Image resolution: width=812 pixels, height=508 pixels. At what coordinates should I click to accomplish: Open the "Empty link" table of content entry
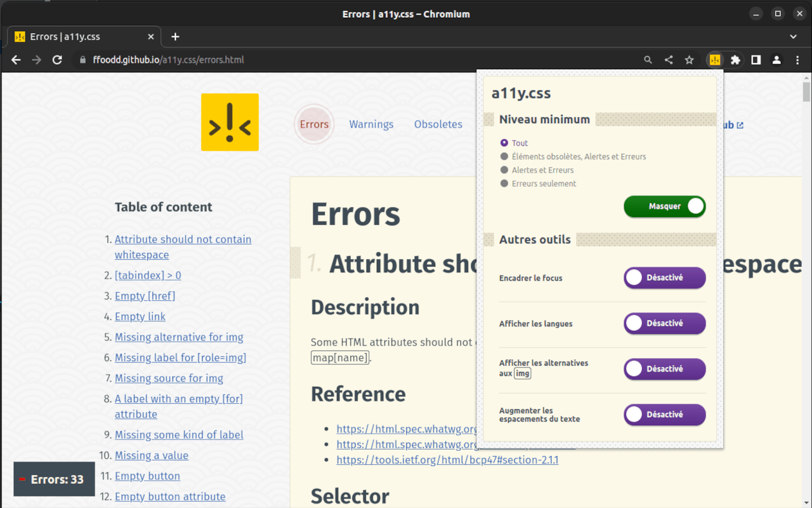tap(140, 316)
